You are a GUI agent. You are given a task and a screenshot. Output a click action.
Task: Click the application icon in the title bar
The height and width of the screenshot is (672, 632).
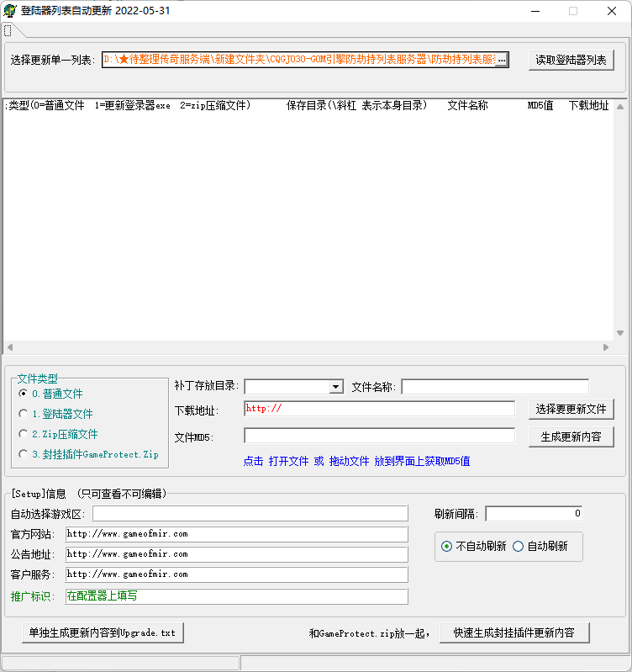(9, 11)
